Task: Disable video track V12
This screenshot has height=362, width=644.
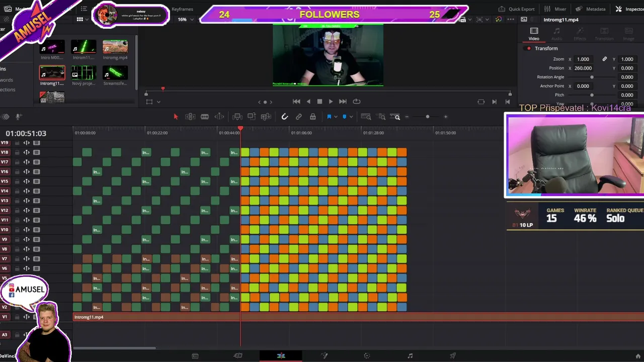Action: pyautogui.click(x=36, y=211)
